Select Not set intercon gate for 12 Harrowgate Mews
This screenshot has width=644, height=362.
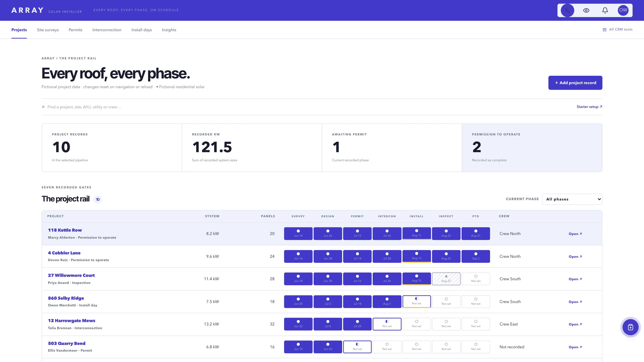coord(387,324)
